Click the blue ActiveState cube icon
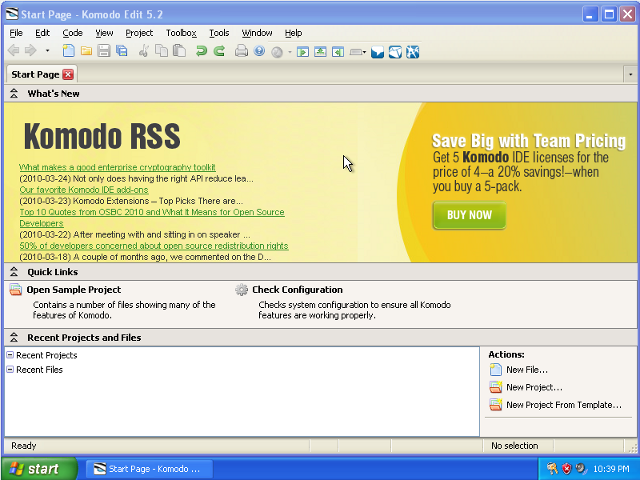The width and height of the screenshot is (640, 480). point(395,52)
